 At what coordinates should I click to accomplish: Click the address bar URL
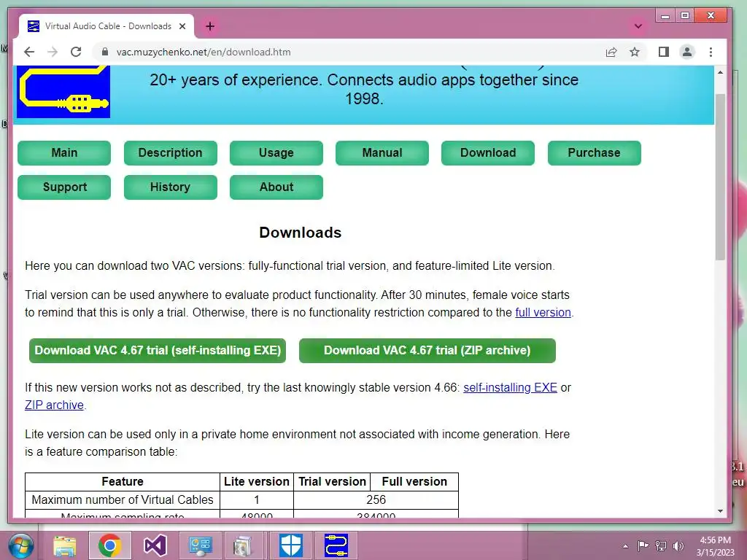point(204,52)
